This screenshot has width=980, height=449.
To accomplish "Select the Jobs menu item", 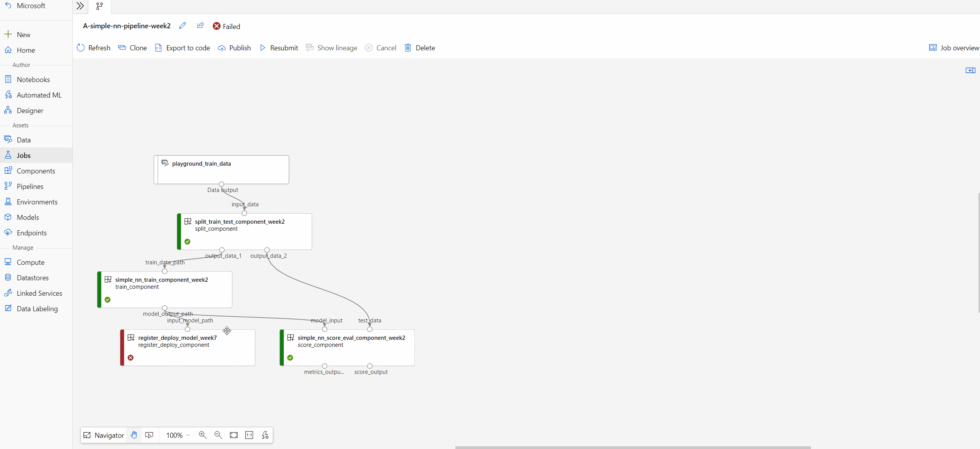I will (23, 155).
